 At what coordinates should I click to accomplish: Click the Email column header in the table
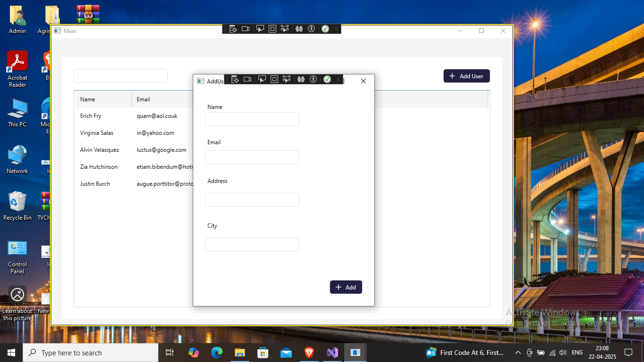pos(143,99)
